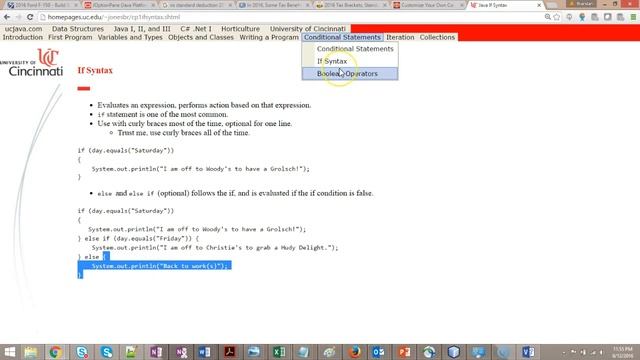Screen dimensions: 640x360
Task: Click the bullet 'Evaluates an expression, performs action'
Action: pos(204,105)
